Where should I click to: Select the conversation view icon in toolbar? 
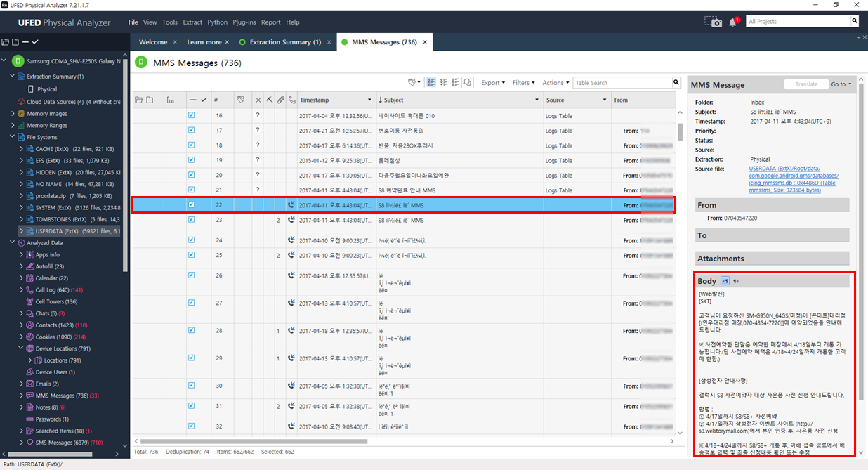(468, 83)
